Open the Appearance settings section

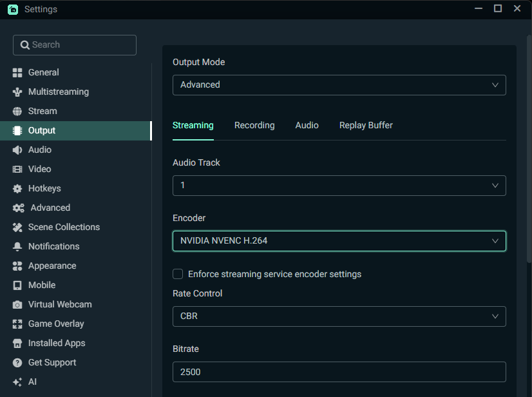click(52, 266)
